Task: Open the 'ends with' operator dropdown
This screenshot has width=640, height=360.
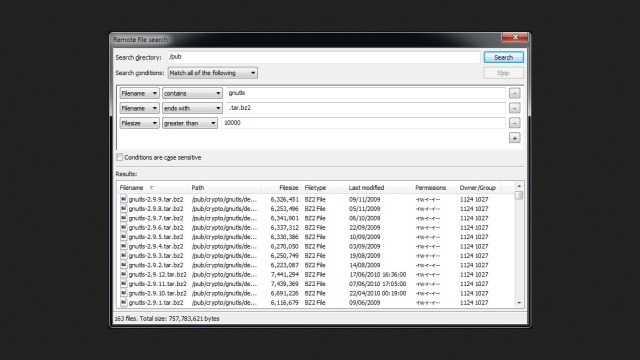Action: (192, 108)
